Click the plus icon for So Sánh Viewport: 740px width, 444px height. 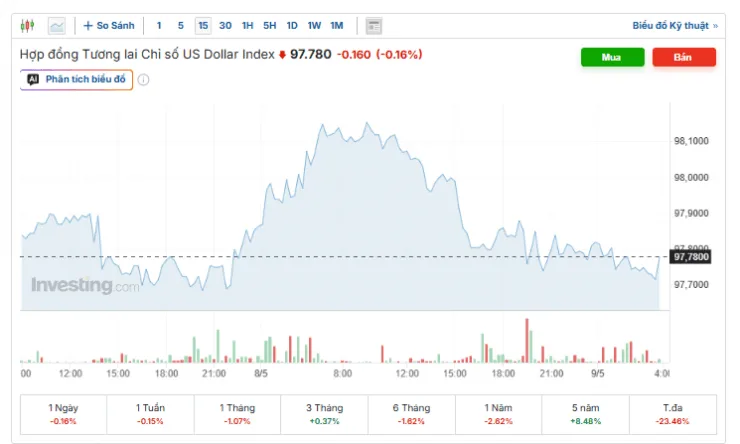tap(88, 25)
